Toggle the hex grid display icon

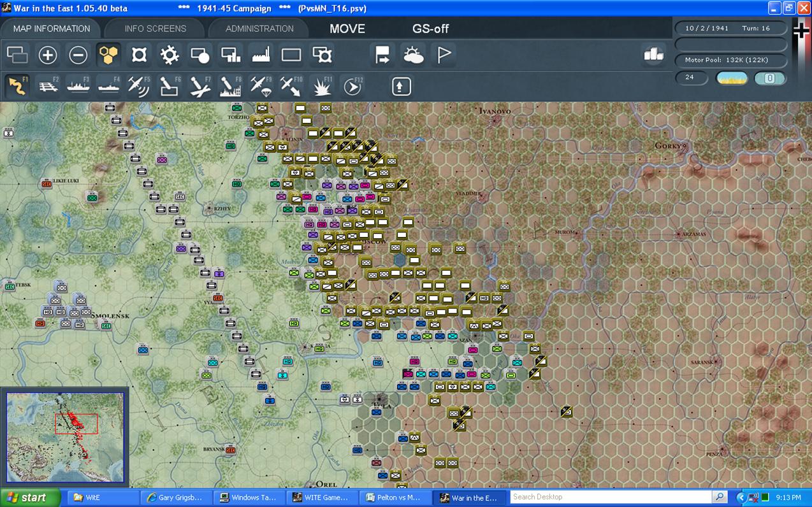tap(109, 55)
